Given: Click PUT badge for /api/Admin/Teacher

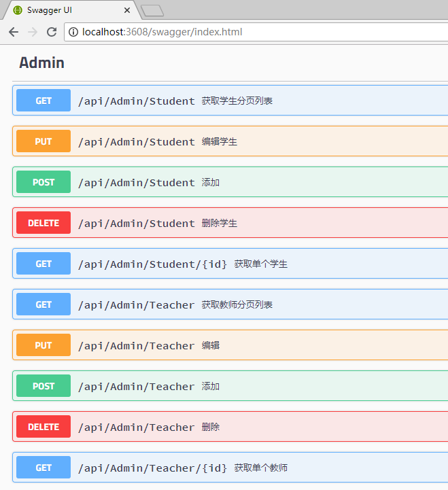Looking at the screenshot, I should 44,345.
